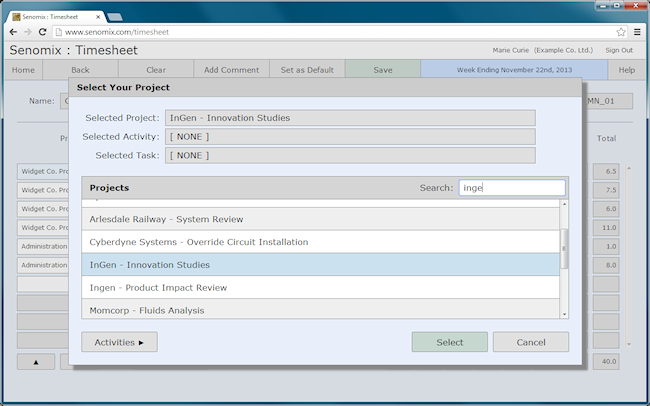Close the Senomix : Timesheet tab
650x406 pixels.
98,17
